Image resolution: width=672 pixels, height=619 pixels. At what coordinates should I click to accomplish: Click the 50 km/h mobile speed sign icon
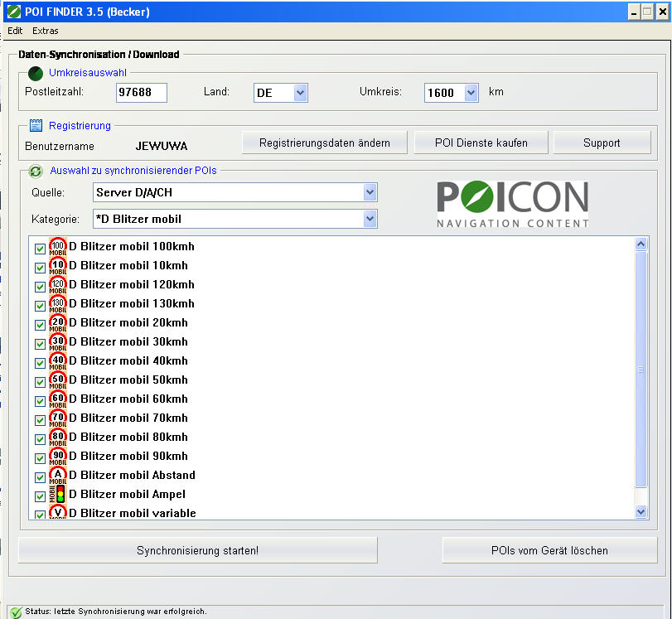pyautogui.click(x=58, y=380)
